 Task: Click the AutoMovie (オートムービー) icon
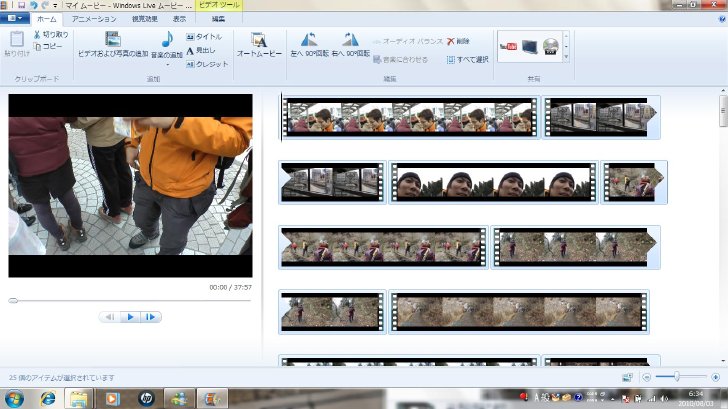coord(259,40)
